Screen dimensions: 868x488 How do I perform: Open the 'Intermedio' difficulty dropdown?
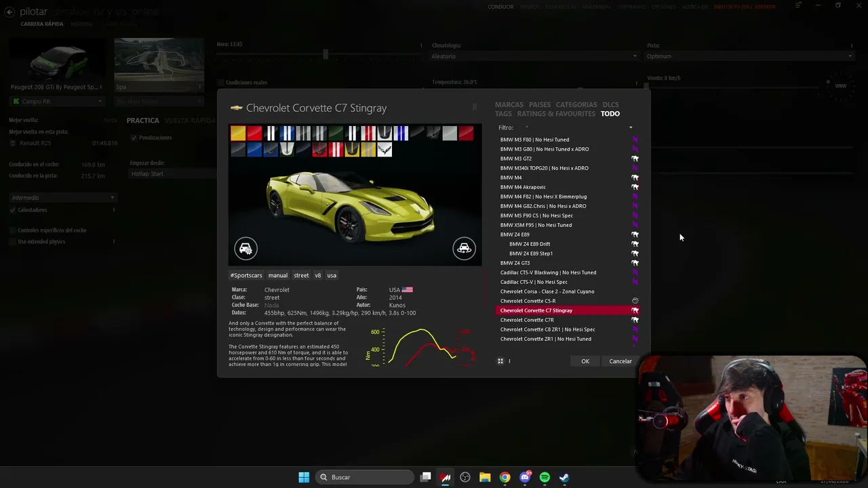[x=62, y=198]
